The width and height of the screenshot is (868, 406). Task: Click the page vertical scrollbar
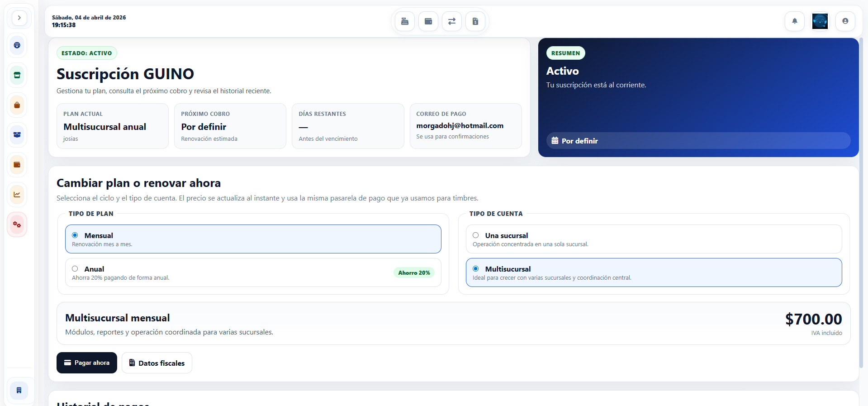pos(861,204)
